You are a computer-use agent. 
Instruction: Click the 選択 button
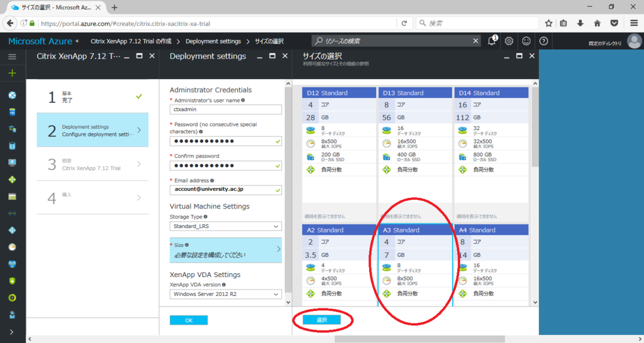point(321,320)
